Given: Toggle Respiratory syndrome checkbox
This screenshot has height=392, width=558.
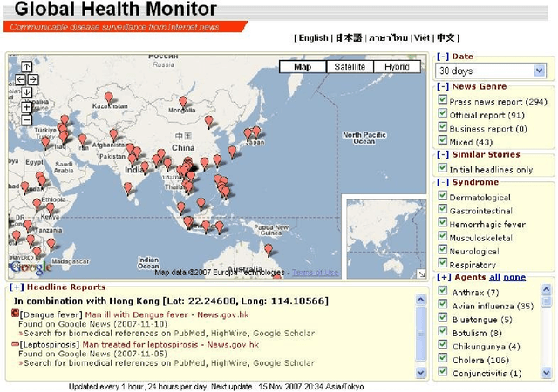Looking at the screenshot, I should pos(442,263).
